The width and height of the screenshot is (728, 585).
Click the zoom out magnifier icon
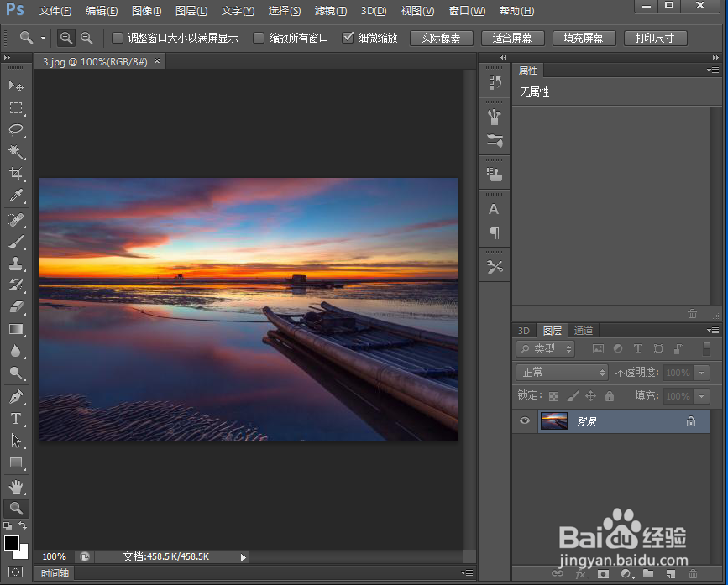pyautogui.click(x=86, y=38)
